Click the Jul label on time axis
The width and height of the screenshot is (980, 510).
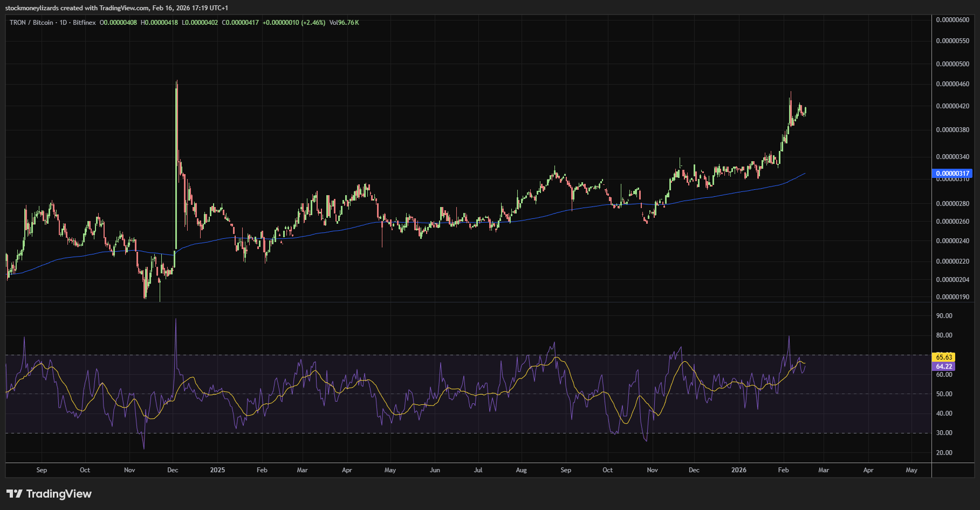click(478, 470)
